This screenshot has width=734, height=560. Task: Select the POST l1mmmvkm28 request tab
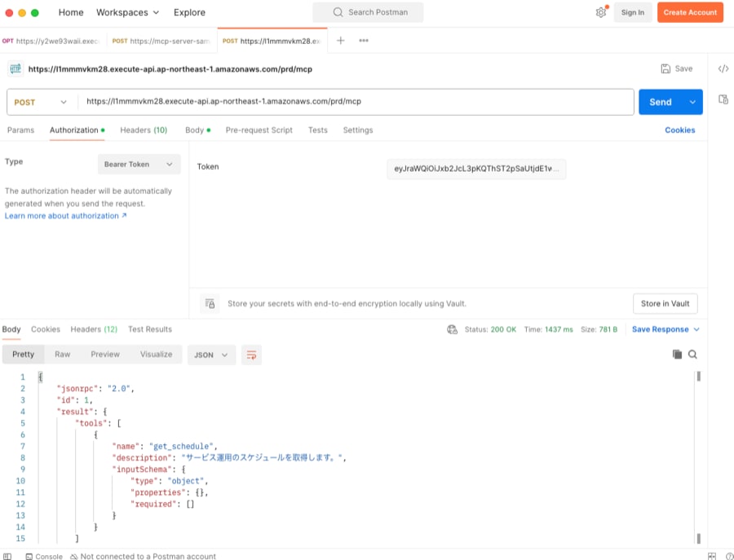point(272,41)
